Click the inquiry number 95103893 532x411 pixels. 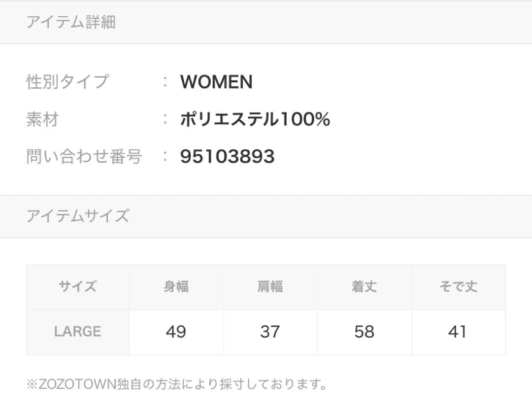[227, 157]
